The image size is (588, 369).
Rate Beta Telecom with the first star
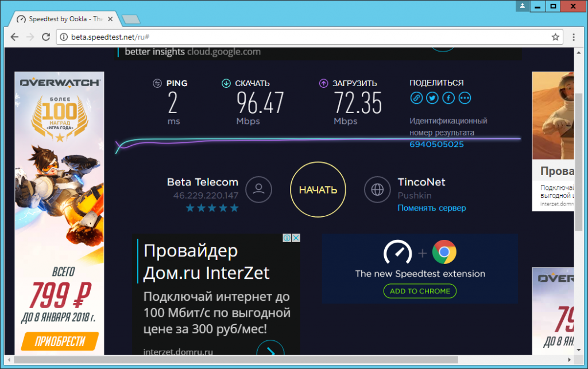[x=190, y=208]
